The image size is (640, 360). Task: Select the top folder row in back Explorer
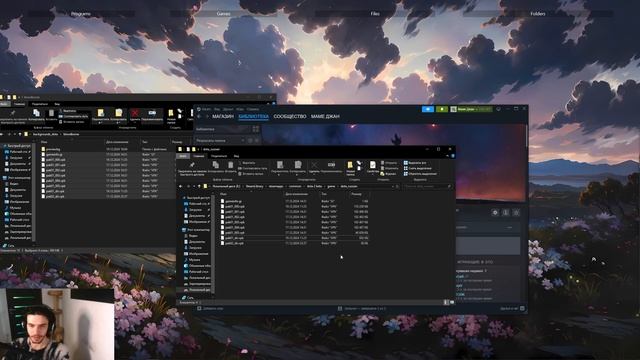point(107,149)
